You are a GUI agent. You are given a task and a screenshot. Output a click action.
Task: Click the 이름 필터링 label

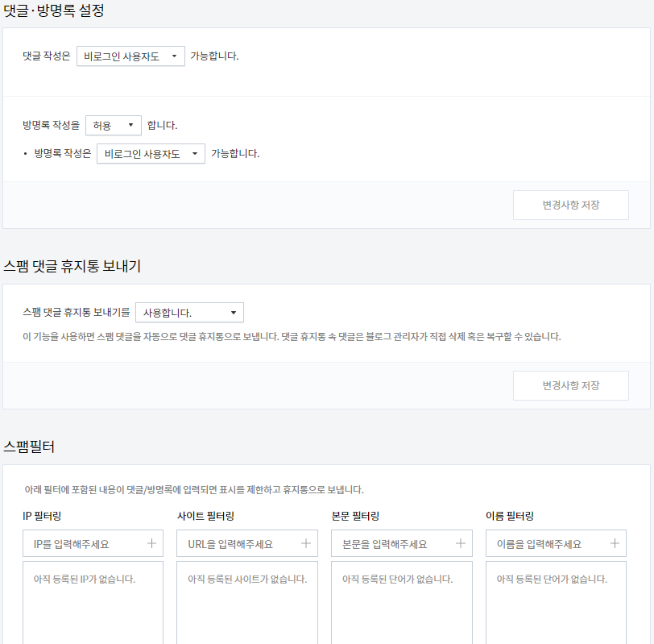(x=510, y=517)
